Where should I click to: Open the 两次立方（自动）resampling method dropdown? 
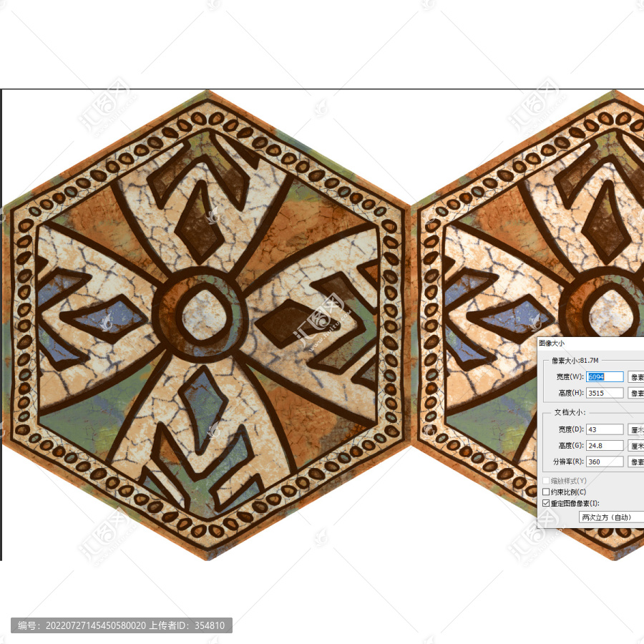point(612,517)
